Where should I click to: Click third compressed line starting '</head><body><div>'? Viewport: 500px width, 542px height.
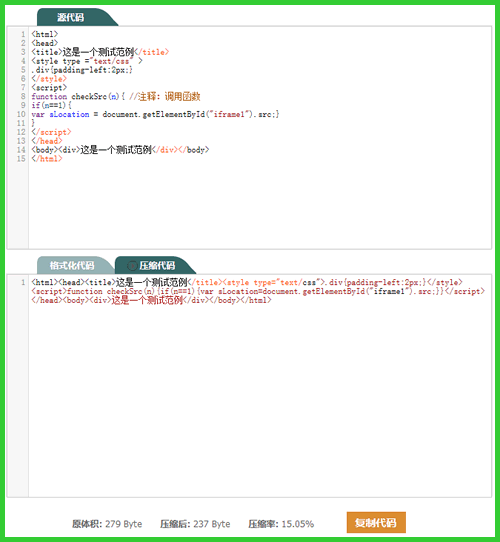pyautogui.click(x=151, y=300)
